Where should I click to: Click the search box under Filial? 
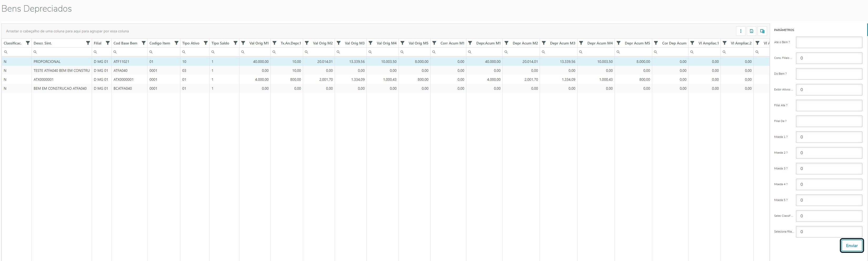click(102, 52)
